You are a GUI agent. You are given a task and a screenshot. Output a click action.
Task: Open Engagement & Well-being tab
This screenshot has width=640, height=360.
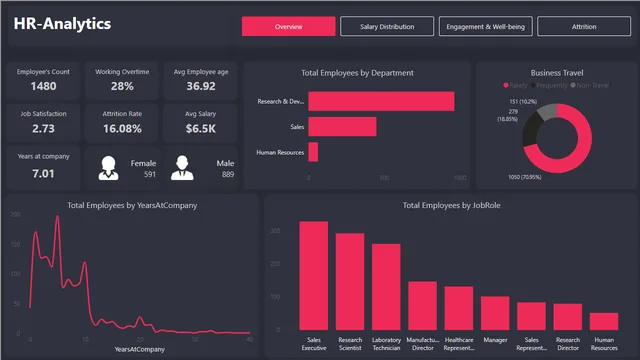(x=486, y=27)
